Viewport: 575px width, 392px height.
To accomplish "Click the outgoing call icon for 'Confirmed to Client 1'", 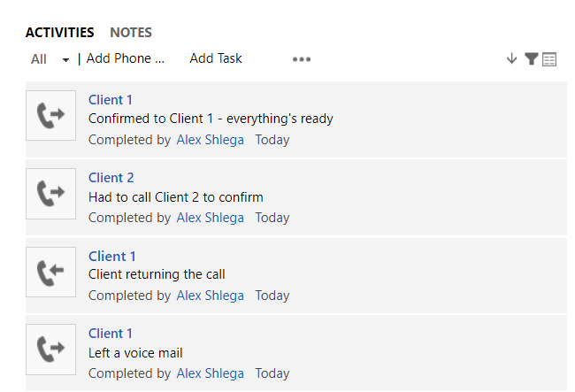I will (51, 116).
